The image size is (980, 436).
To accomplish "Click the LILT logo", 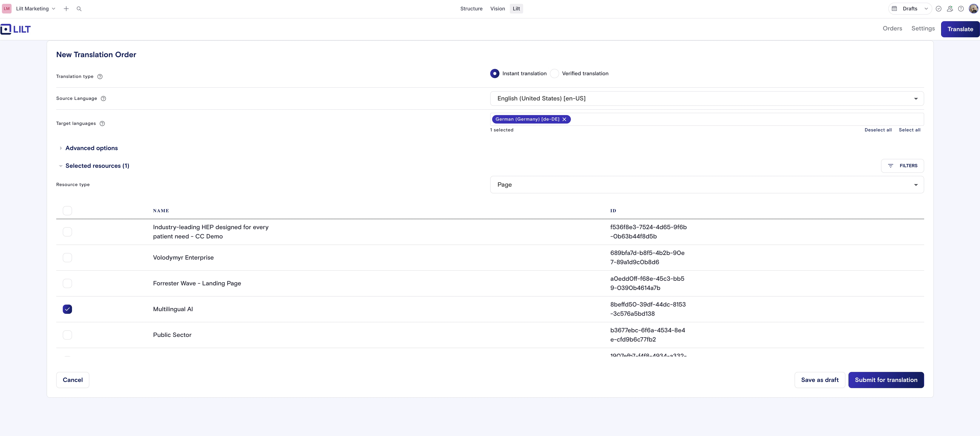I will coord(16,29).
